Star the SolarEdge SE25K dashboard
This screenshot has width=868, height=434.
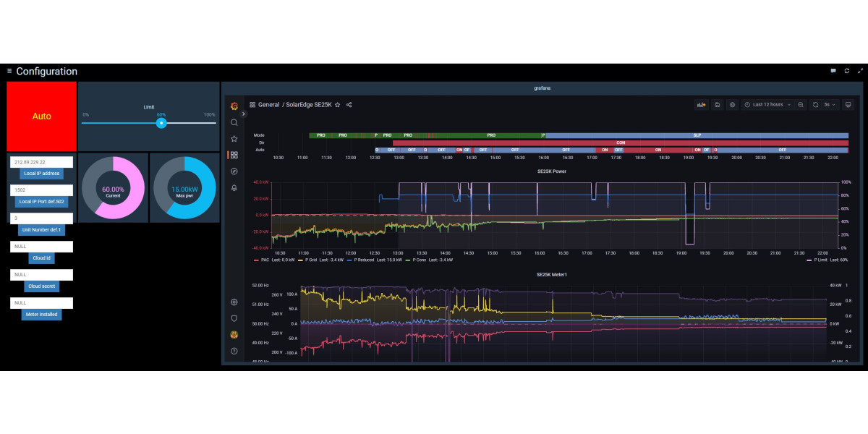coord(338,105)
